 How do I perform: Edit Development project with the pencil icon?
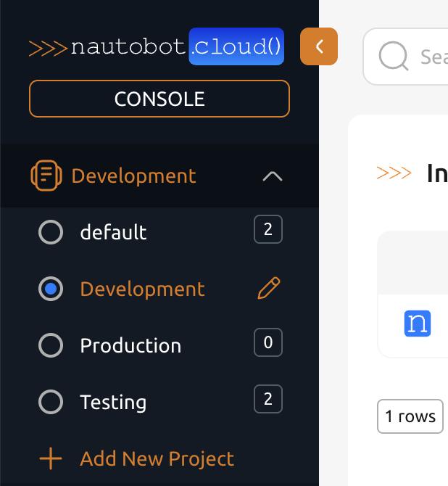pyautogui.click(x=269, y=288)
